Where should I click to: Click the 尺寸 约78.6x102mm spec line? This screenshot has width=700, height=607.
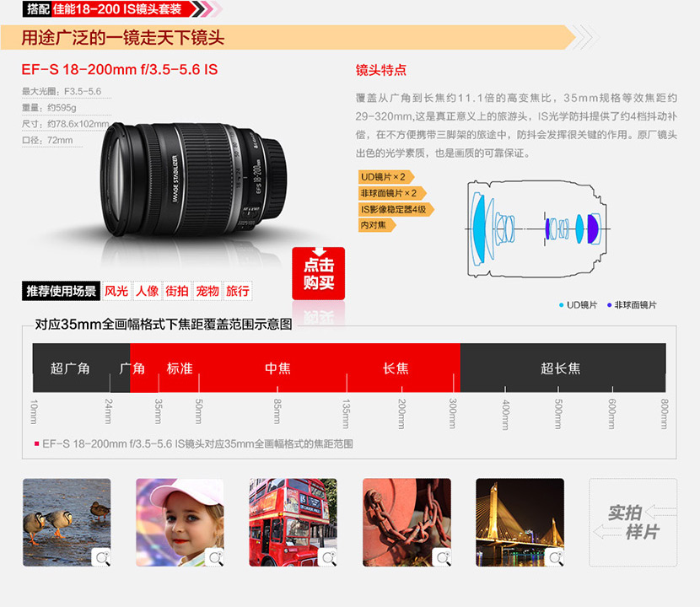click(x=65, y=124)
